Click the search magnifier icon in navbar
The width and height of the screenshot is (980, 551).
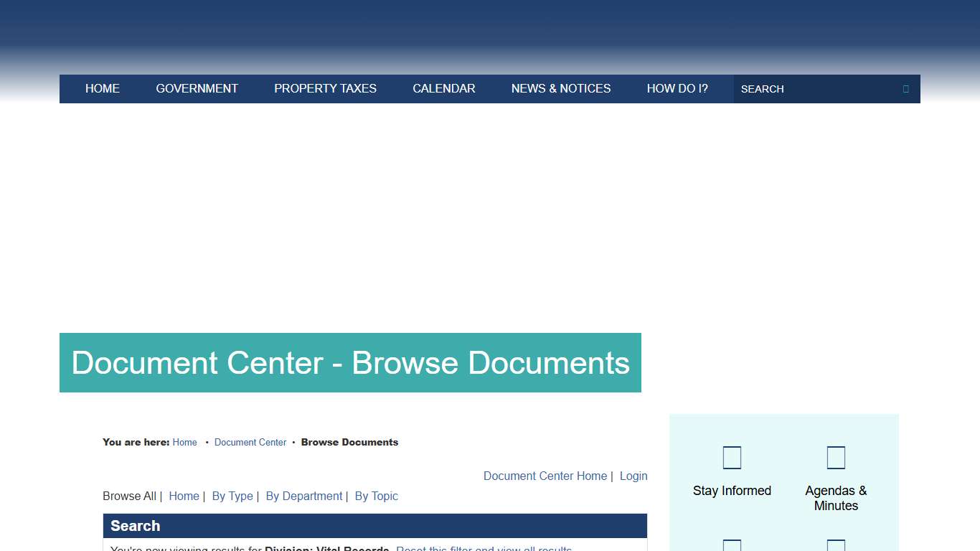coord(905,88)
